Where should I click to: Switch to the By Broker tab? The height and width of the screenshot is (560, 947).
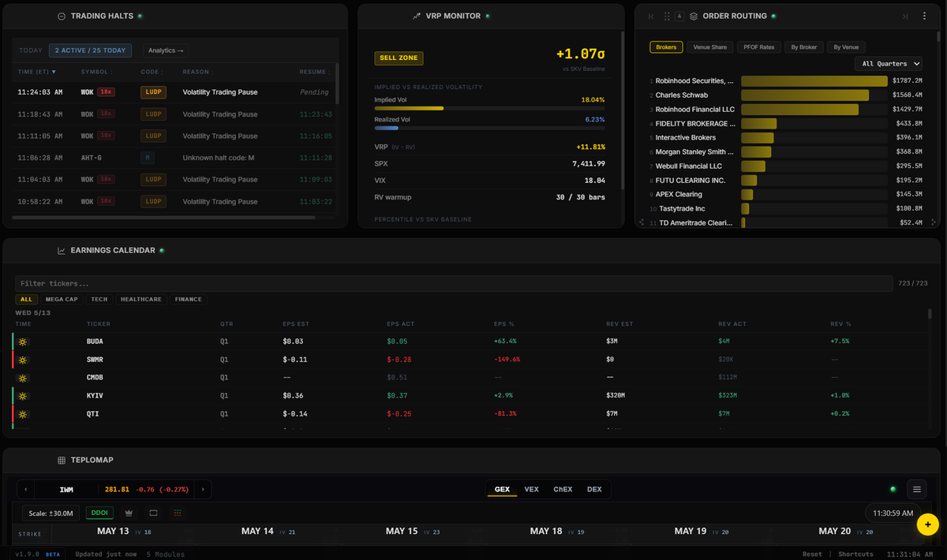(x=803, y=47)
